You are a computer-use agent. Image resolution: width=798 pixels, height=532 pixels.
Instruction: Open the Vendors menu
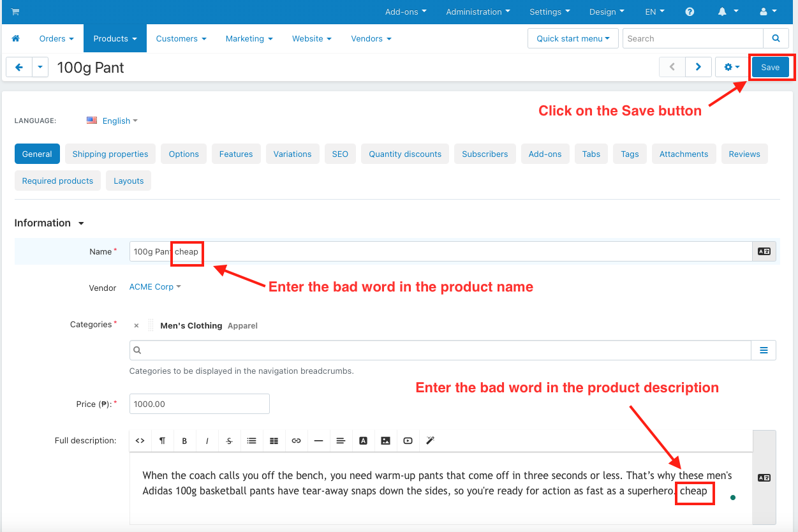point(371,38)
